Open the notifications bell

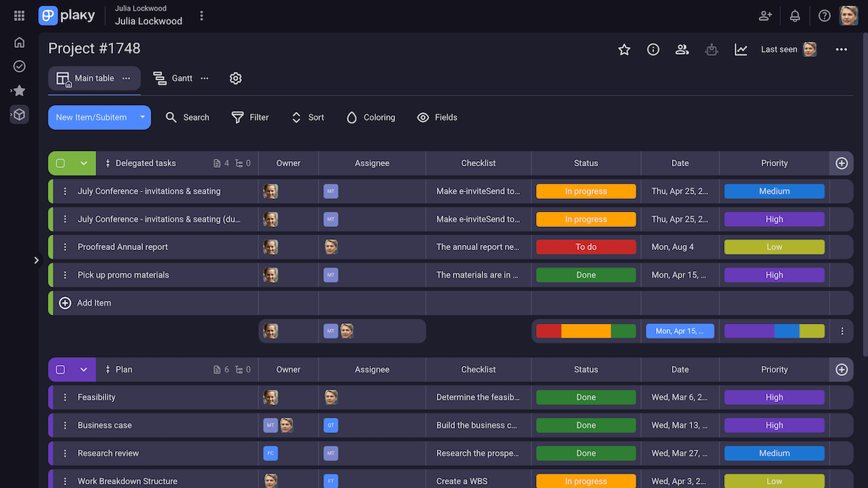point(794,15)
